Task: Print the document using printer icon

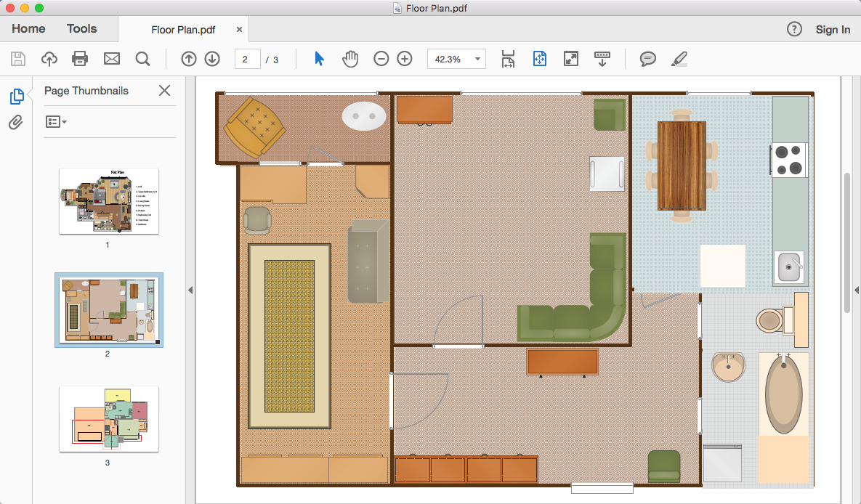Action: tap(80, 59)
